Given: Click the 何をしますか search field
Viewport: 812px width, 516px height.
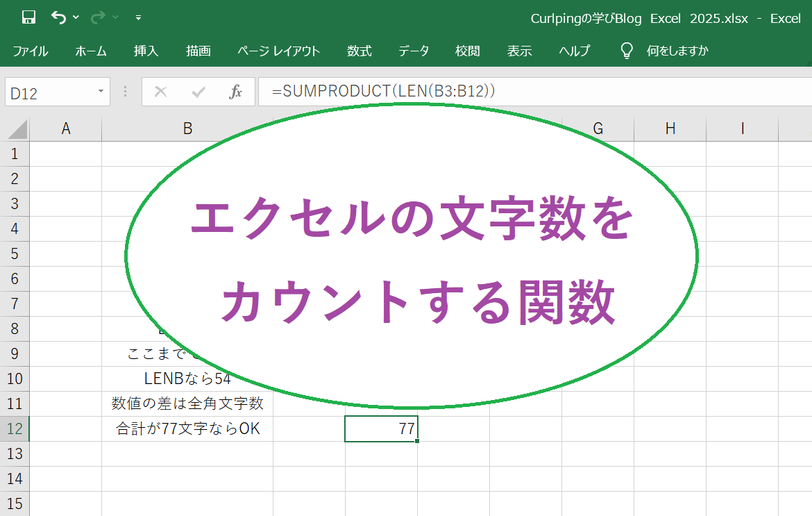Looking at the screenshot, I should [677, 51].
